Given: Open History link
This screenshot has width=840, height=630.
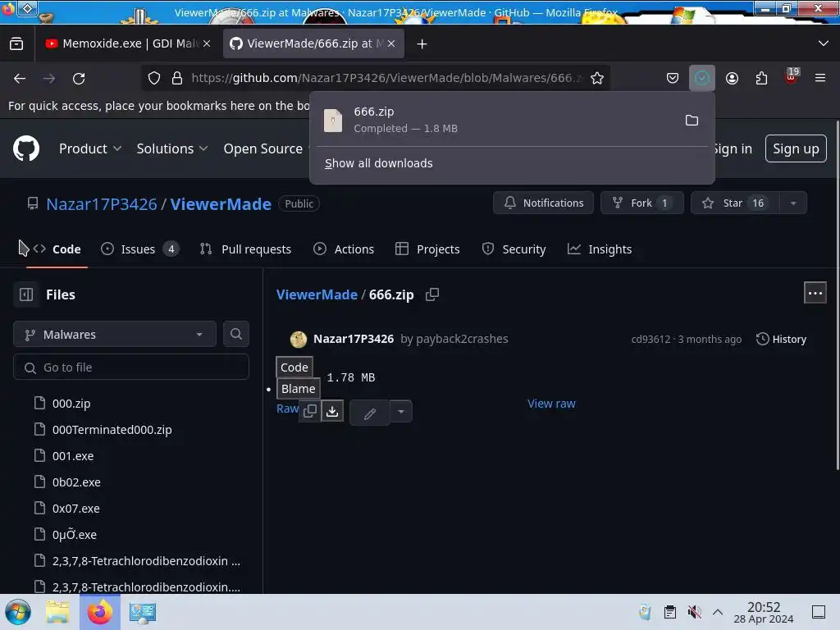Looking at the screenshot, I should click(x=781, y=339).
